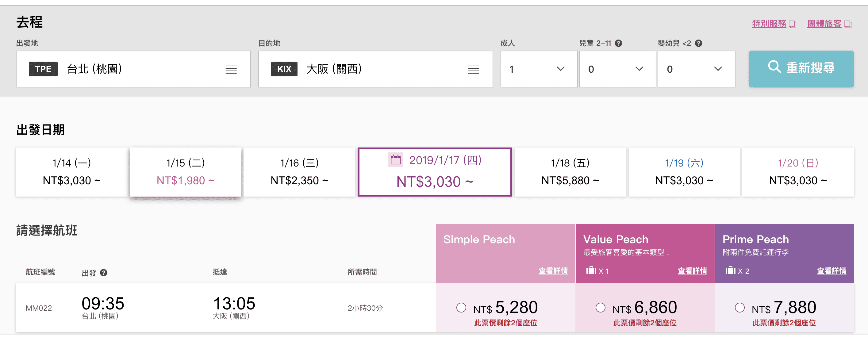Screen dimensions: 868x341
Task: Click the destination airport list icon
Action: tap(473, 69)
